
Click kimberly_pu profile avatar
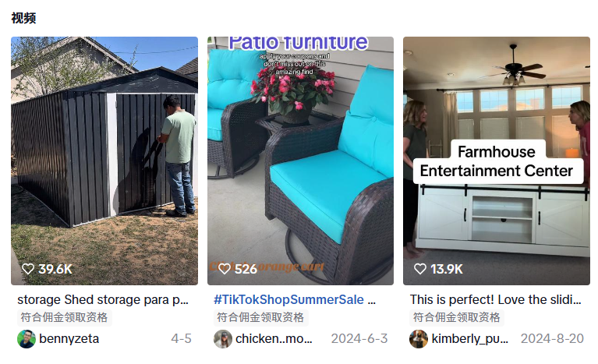point(419,339)
